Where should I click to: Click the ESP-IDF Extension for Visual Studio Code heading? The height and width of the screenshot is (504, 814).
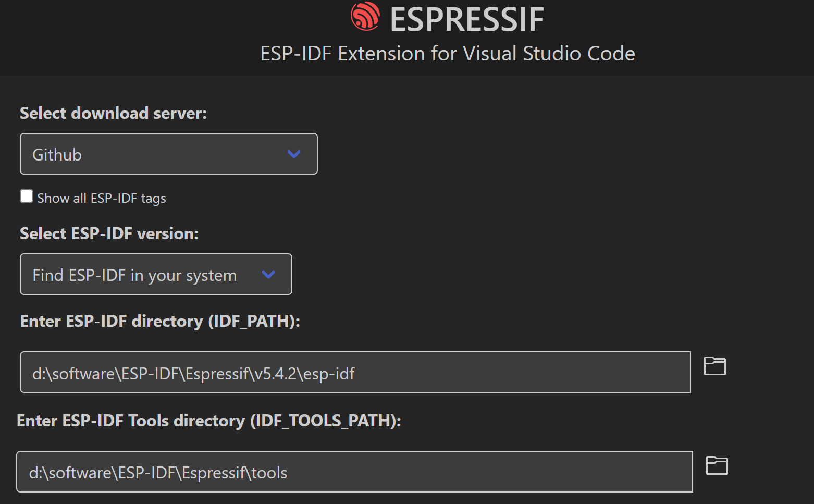tap(448, 54)
